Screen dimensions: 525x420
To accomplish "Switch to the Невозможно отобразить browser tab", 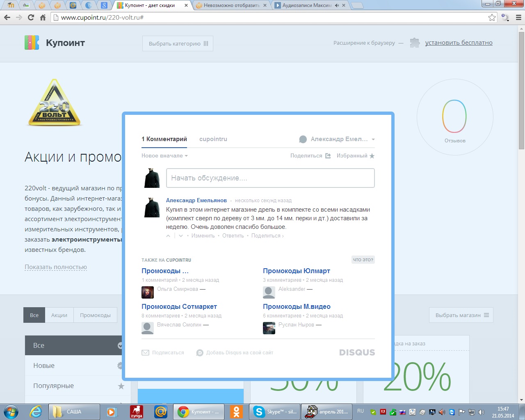I will (231, 5).
